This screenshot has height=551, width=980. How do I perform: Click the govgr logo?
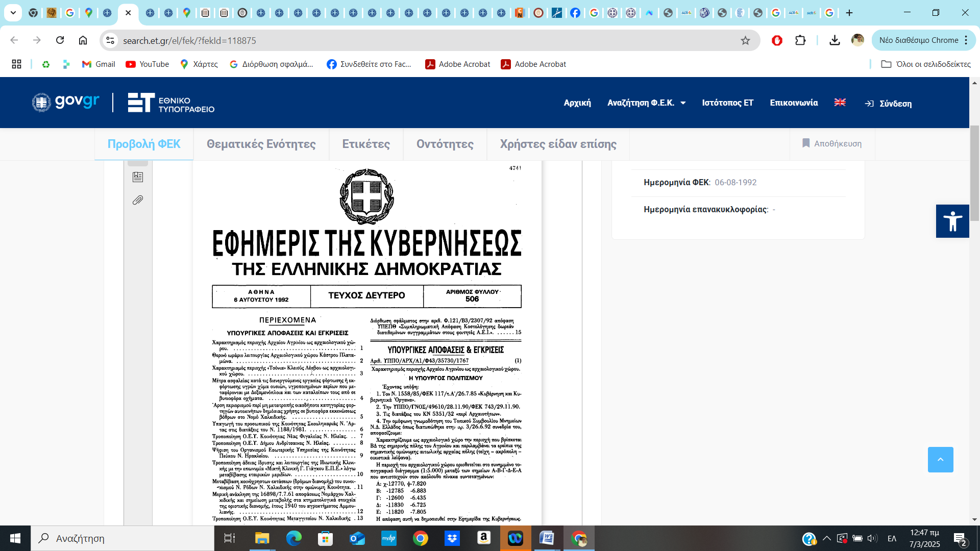point(65,102)
